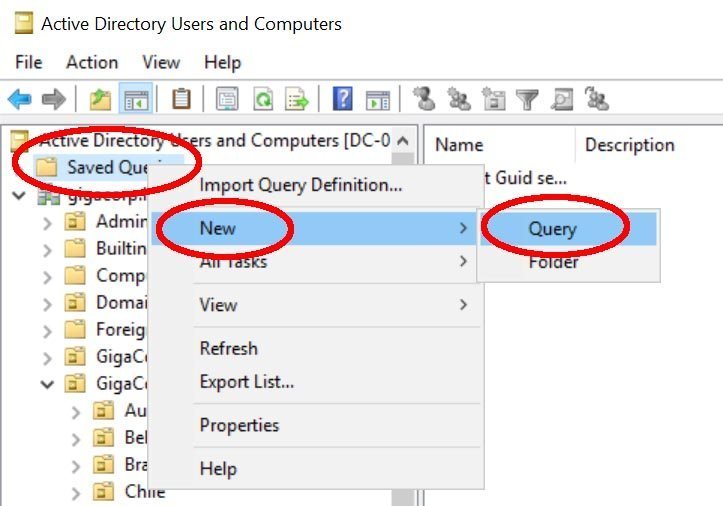Click the blue question mark Help icon
The height and width of the screenshot is (506, 723).
pyautogui.click(x=343, y=98)
